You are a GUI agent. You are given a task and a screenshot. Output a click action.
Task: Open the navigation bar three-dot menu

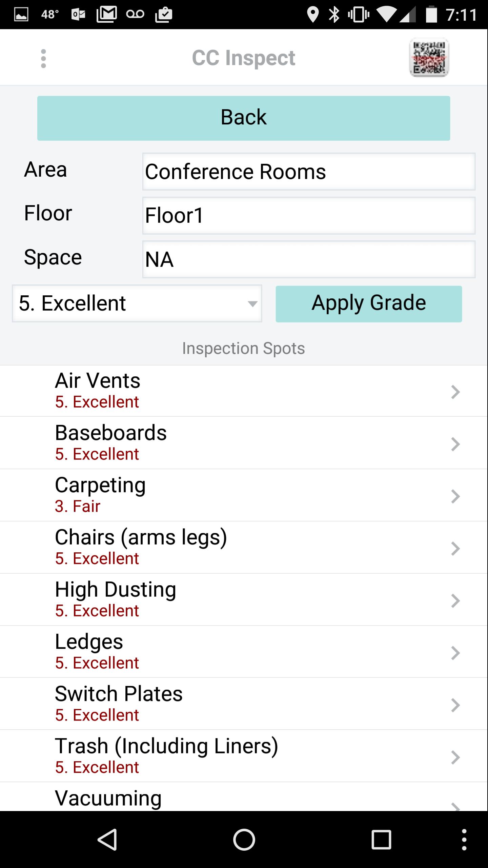tap(464, 840)
